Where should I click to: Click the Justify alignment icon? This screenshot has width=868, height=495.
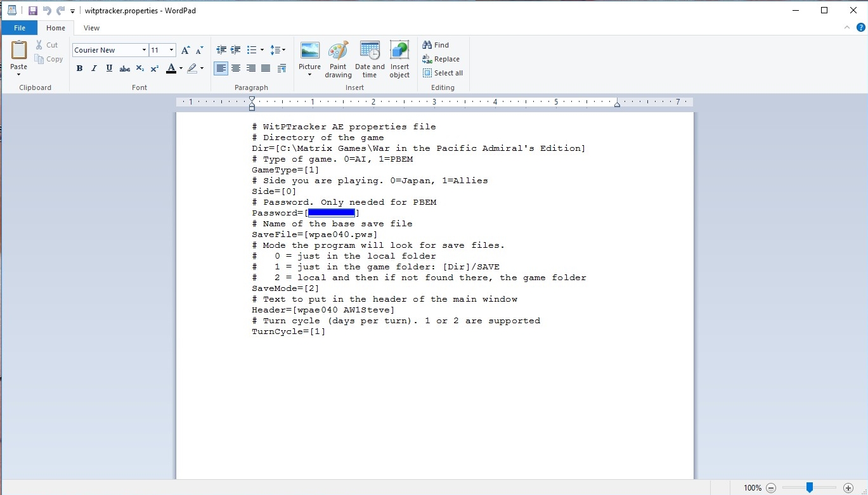[266, 68]
